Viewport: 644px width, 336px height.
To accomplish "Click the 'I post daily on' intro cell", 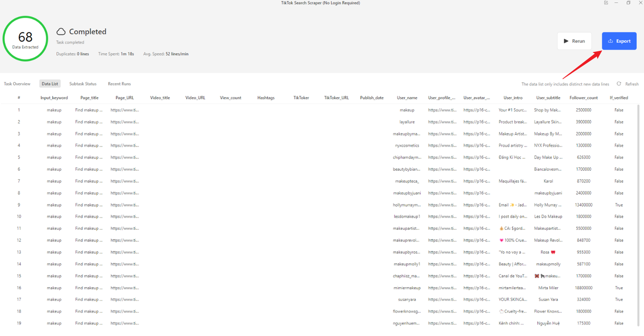I will tap(513, 217).
